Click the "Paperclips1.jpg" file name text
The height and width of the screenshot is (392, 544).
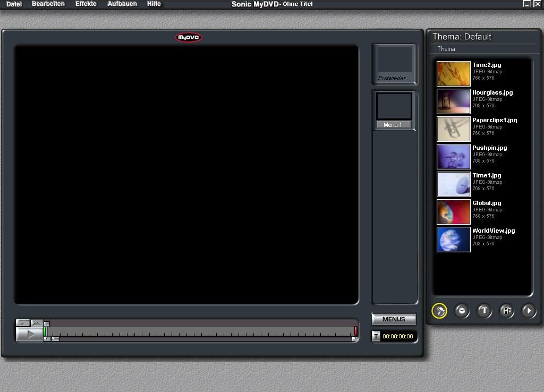click(x=495, y=121)
